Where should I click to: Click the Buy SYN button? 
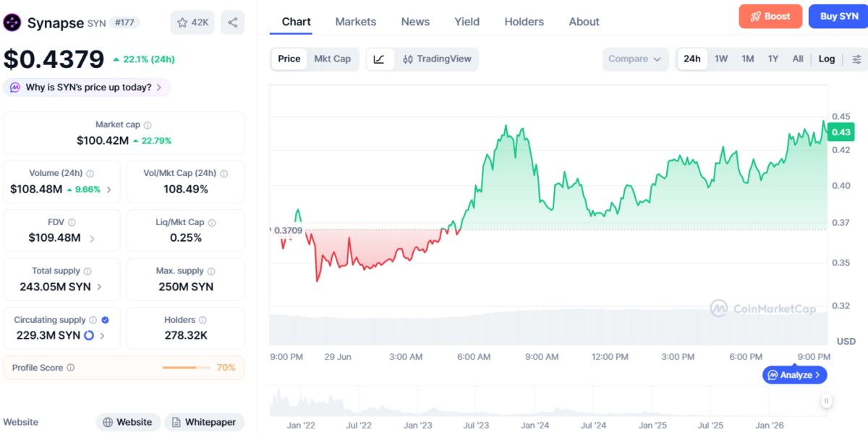click(x=839, y=17)
